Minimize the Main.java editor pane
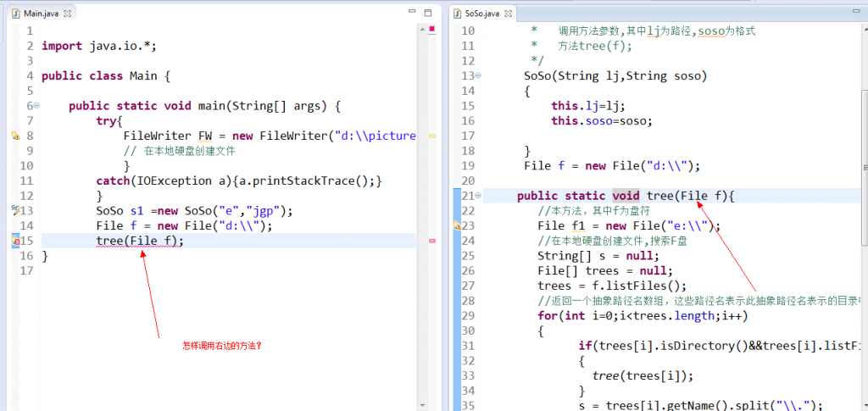Viewport: 868px width, 411px height. click(413, 12)
